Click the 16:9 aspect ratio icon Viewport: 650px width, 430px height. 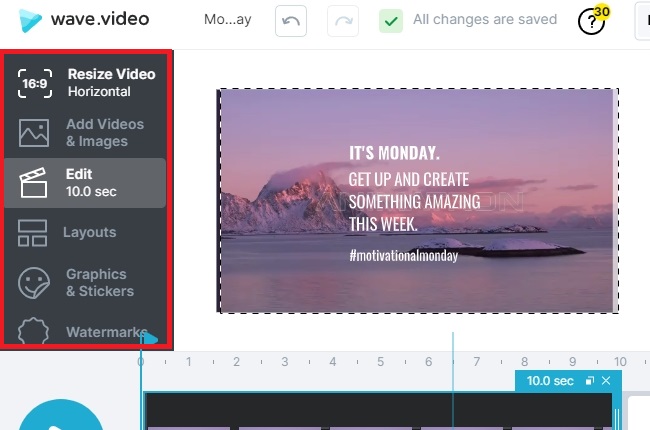(35, 83)
